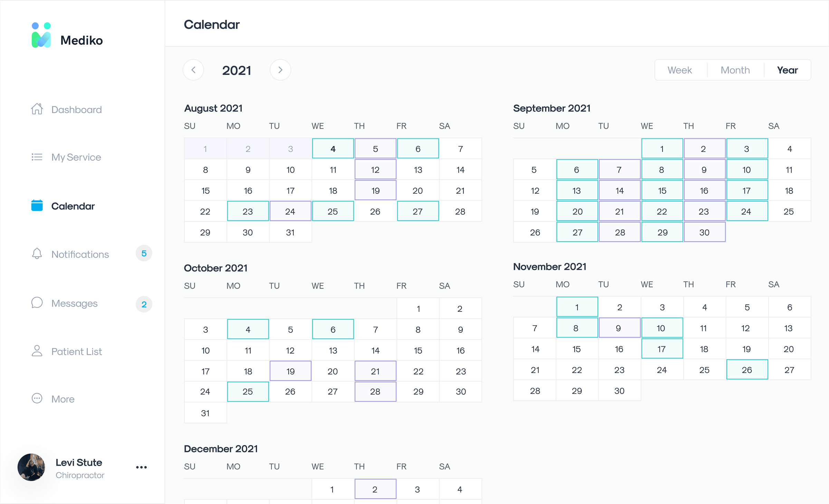829x504 pixels.
Task: Open Levi Stute profile name
Action: (x=79, y=462)
